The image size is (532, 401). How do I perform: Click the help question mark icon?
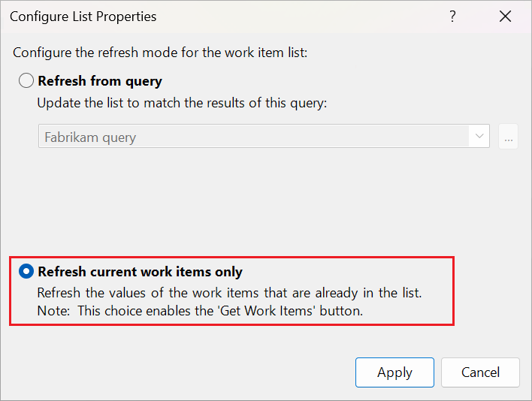452,16
